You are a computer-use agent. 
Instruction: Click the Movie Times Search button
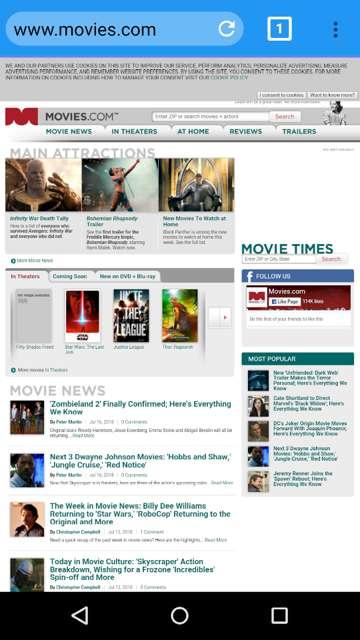point(331,259)
